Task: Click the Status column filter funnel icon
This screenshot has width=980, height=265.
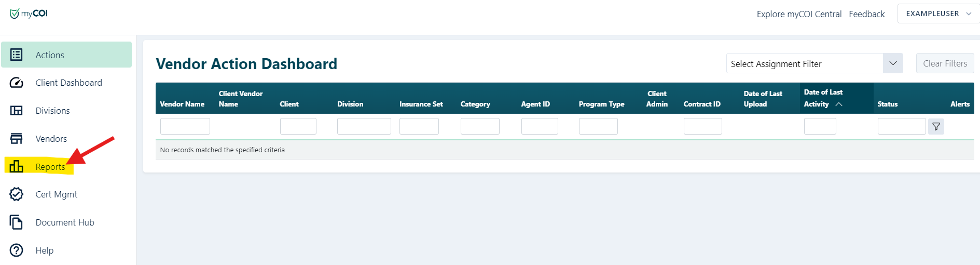Action: 936,126
